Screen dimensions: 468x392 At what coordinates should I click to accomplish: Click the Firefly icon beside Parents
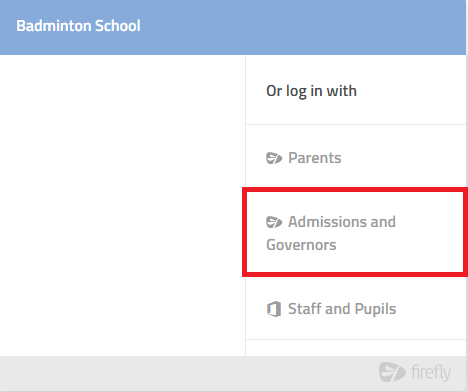pyautogui.click(x=274, y=158)
